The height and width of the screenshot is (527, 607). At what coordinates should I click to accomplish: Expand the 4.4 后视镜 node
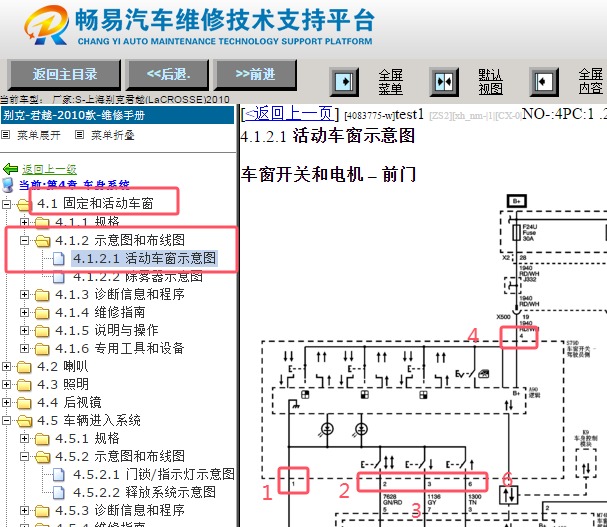pyautogui.click(x=6, y=402)
